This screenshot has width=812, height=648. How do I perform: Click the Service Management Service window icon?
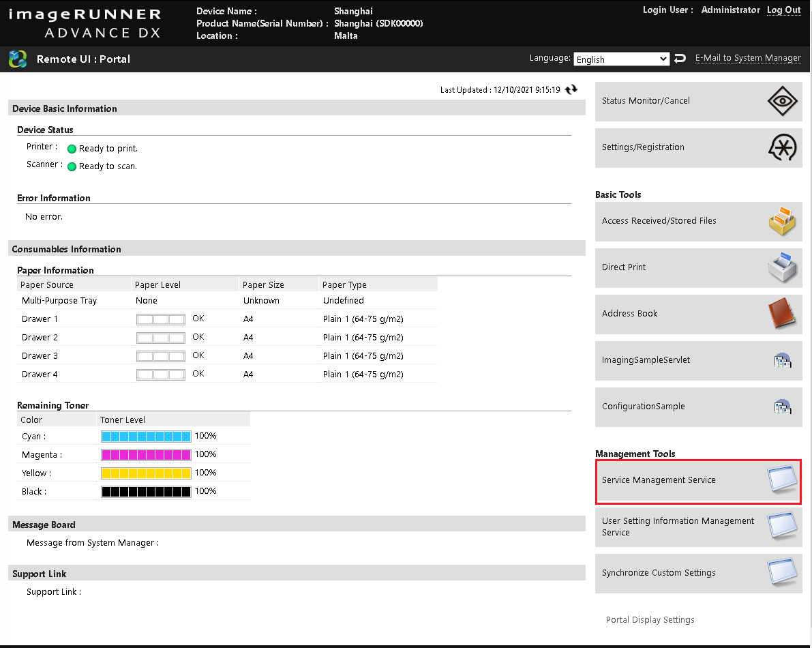(782, 480)
